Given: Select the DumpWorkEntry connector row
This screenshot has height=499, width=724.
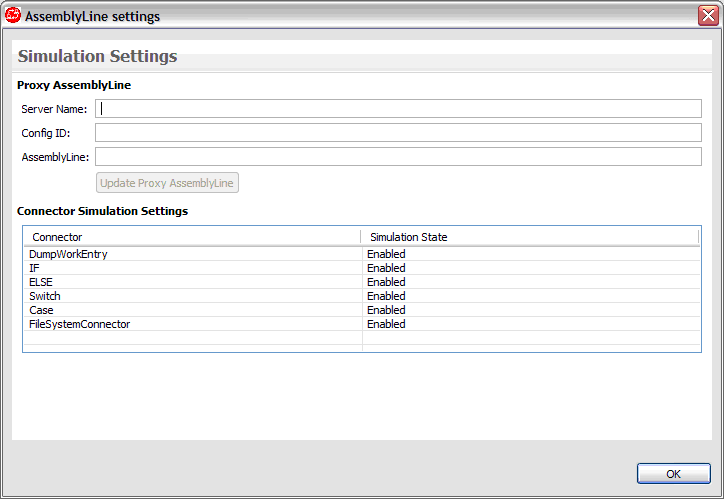Looking at the screenshot, I should (x=362, y=254).
